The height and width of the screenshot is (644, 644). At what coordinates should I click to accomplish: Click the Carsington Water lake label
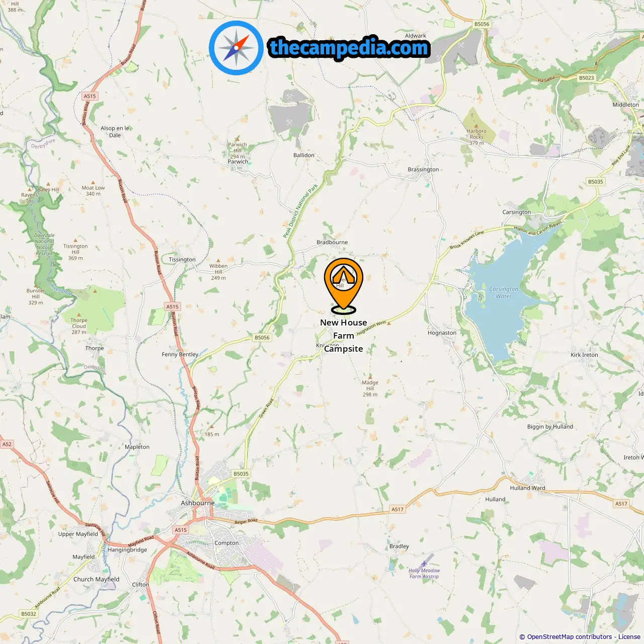click(x=504, y=292)
